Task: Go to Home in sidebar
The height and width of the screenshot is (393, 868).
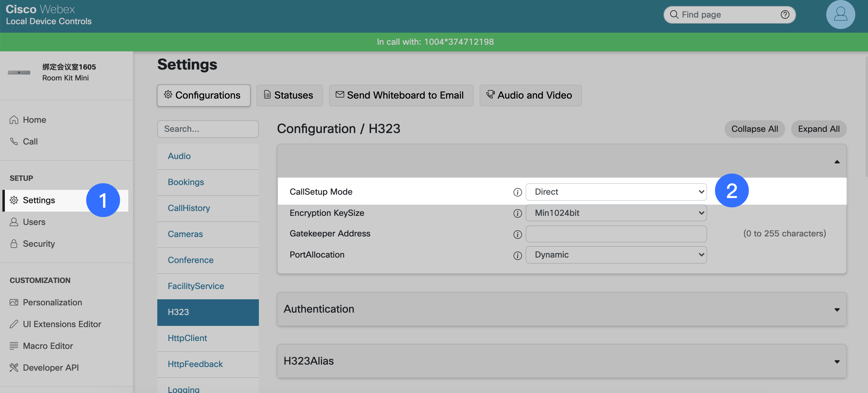Action: click(66, 119)
